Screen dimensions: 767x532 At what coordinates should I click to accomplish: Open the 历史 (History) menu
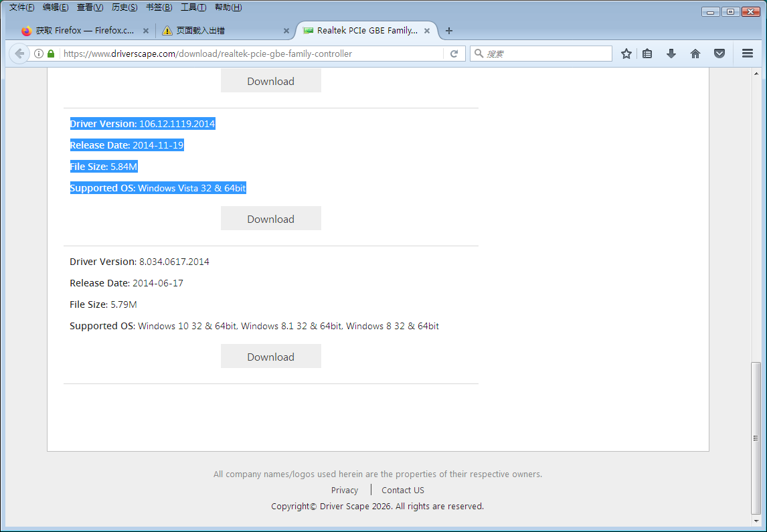[x=124, y=7]
